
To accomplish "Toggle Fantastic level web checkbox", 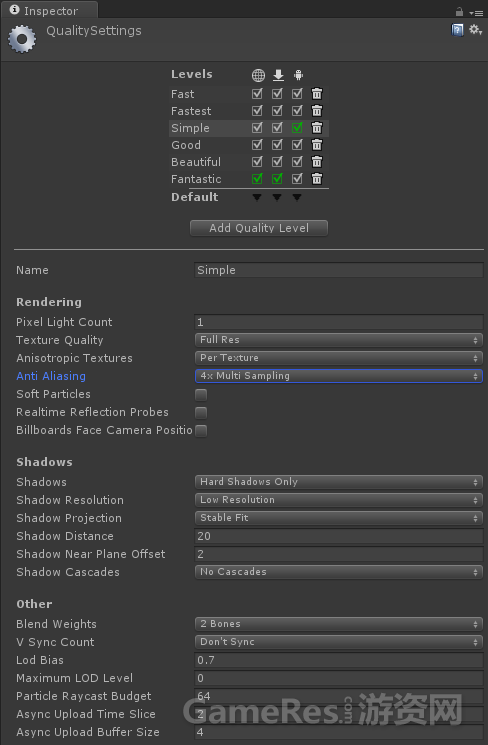I will [x=257, y=179].
